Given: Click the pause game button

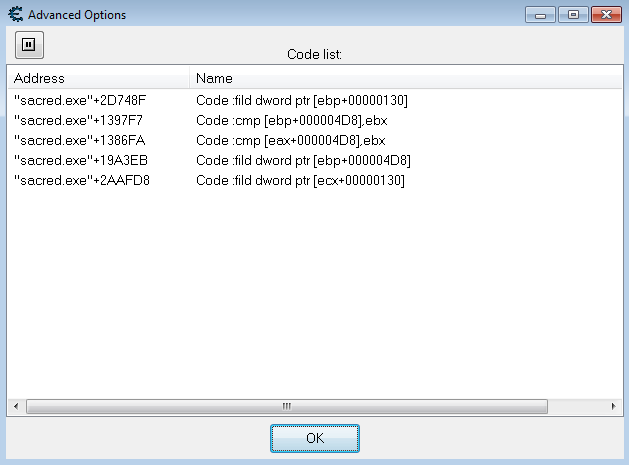Looking at the screenshot, I should click(x=29, y=44).
